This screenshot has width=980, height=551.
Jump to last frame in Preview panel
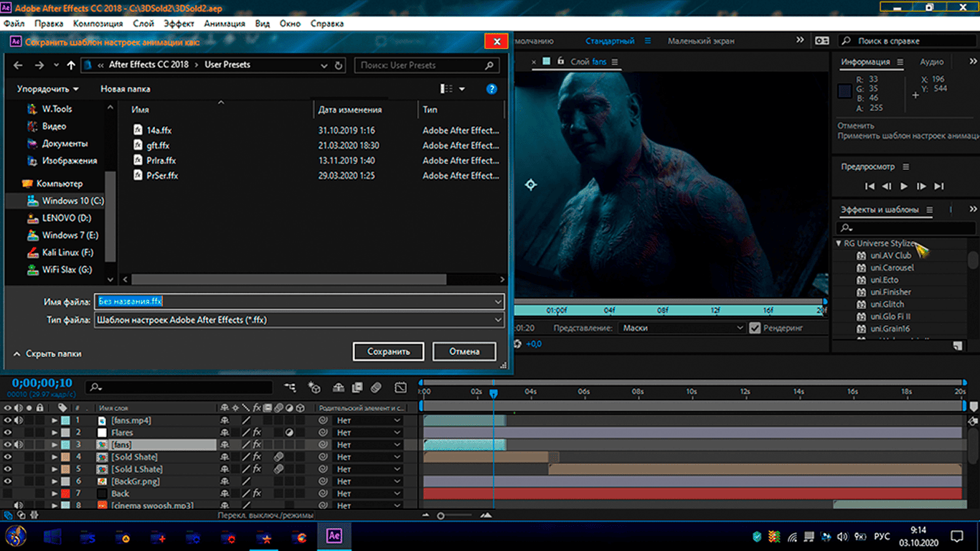[938, 187]
